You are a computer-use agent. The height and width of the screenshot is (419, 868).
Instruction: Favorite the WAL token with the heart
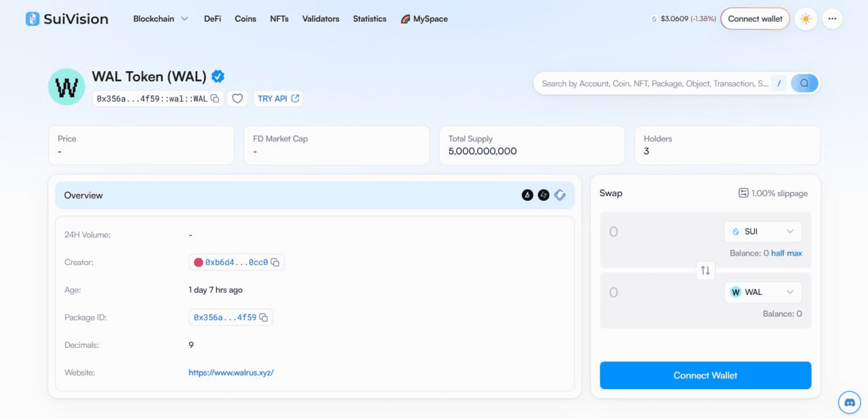(x=237, y=98)
